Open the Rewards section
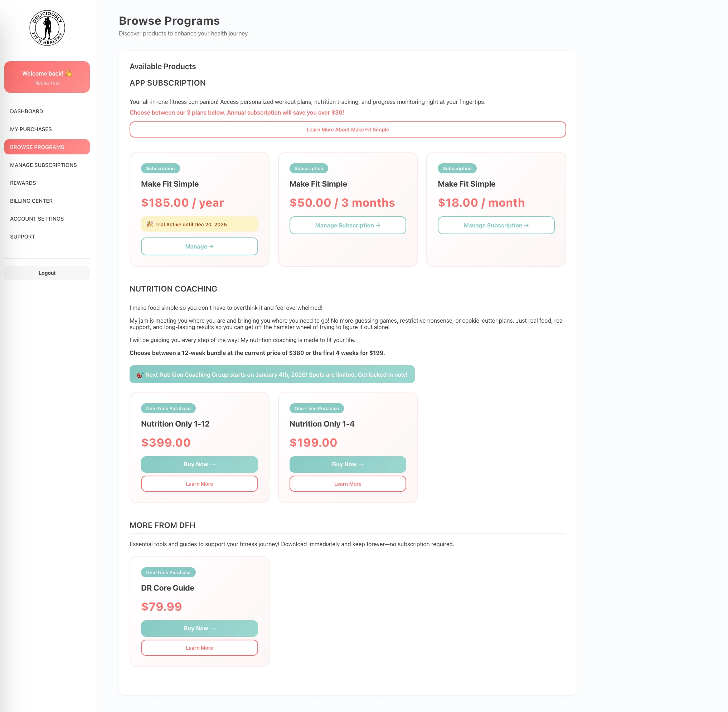The height and width of the screenshot is (712, 728). 23,183
